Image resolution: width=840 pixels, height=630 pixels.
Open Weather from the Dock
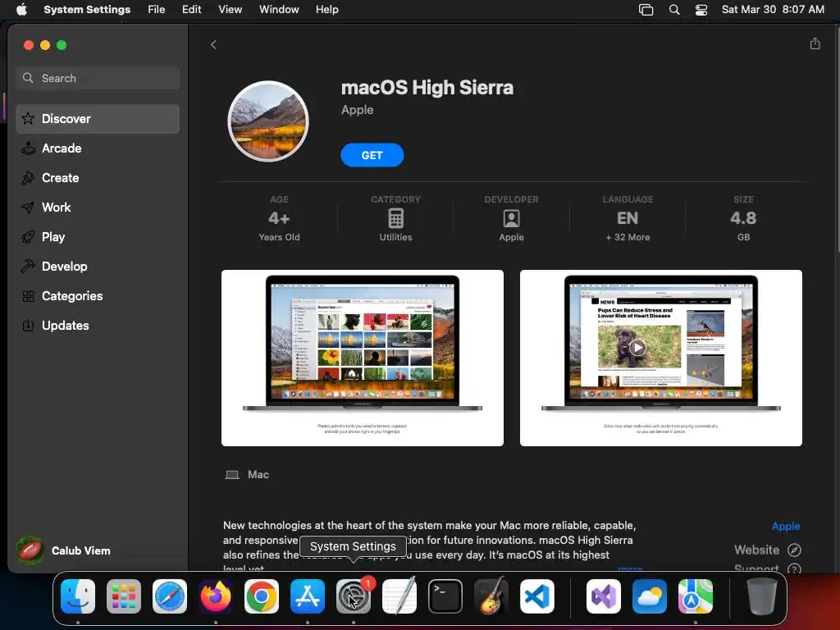650,596
